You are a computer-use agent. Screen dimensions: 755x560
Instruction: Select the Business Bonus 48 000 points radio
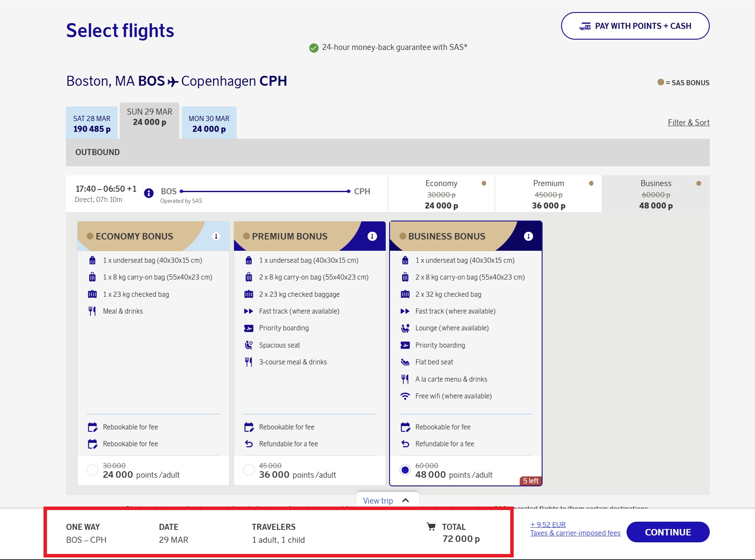pos(405,470)
